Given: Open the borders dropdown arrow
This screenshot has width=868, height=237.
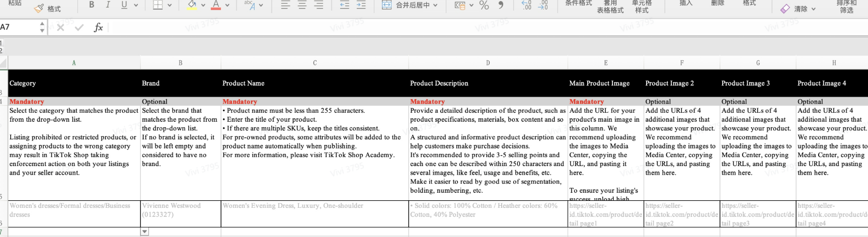Looking at the screenshot, I should point(170,6).
